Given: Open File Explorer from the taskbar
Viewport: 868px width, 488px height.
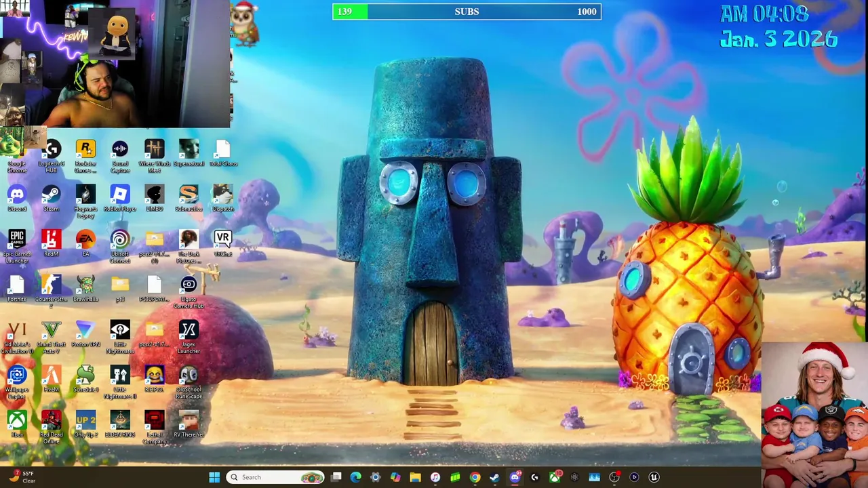Looking at the screenshot, I should point(415,477).
